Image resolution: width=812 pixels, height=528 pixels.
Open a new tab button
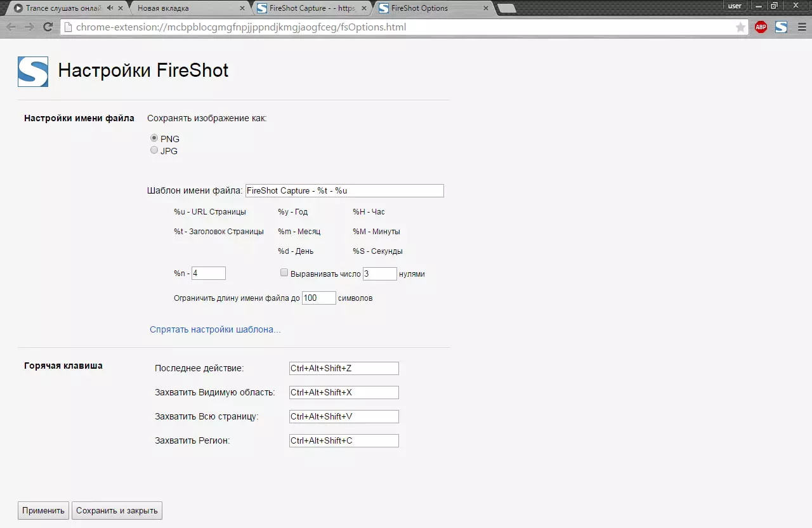coord(506,8)
